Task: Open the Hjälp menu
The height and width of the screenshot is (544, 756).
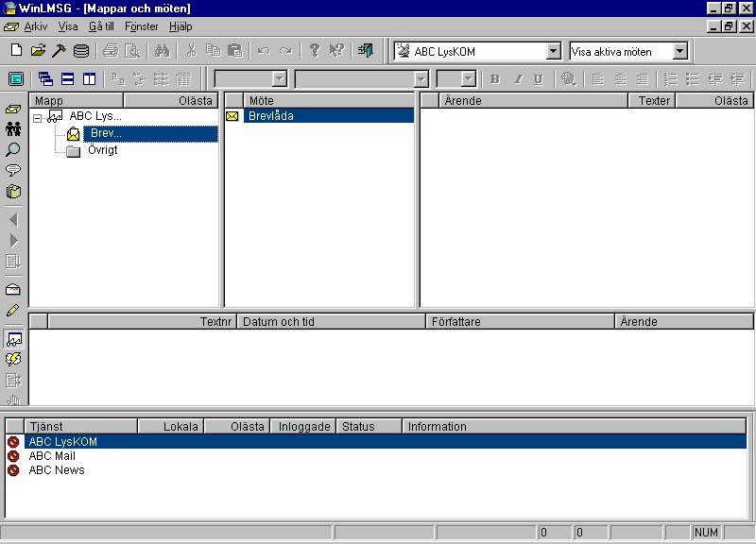Action: point(180,26)
